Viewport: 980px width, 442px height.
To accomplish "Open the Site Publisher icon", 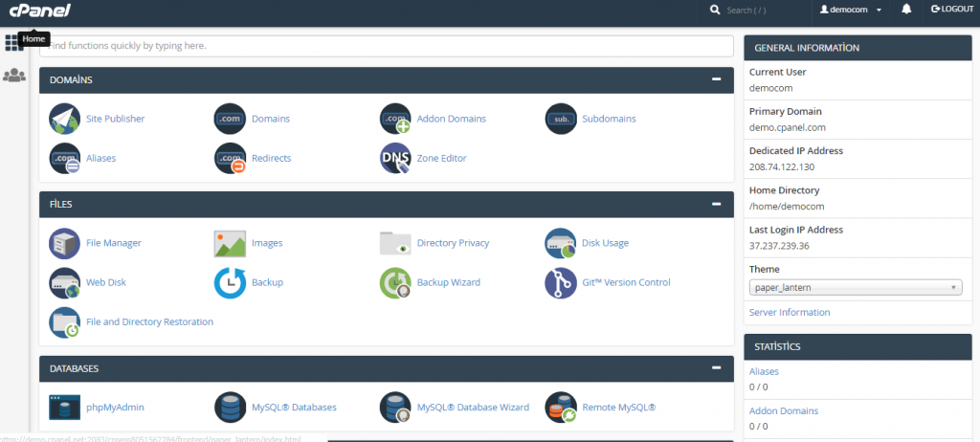I will click(64, 119).
